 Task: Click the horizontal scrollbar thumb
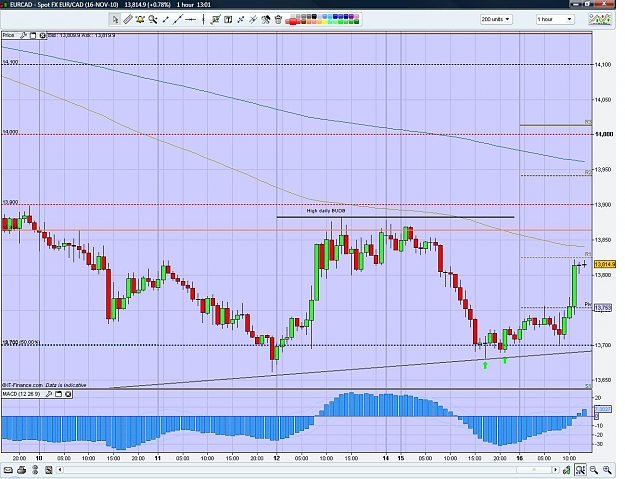(534, 469)
